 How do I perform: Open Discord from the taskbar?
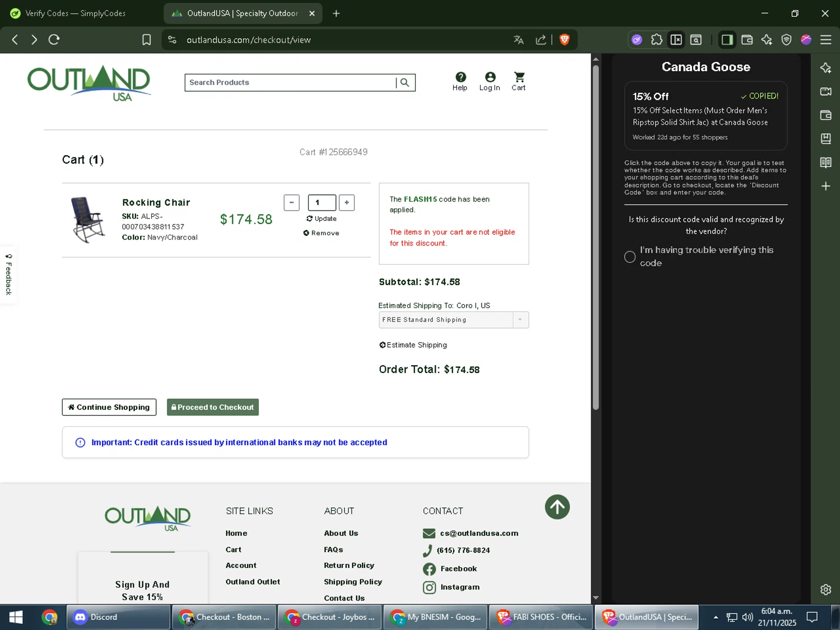coord(119,617)
